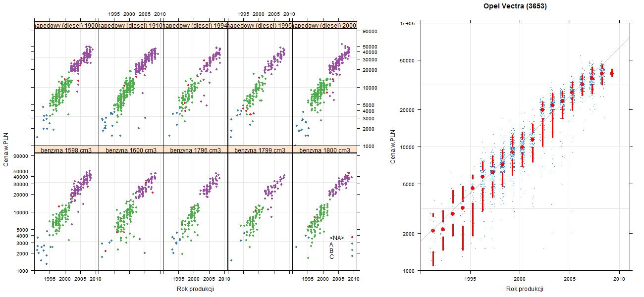Click the "1000" tick beside benzyna 1598 cm3 panel
644x297 pixels.
pos(22,271)
